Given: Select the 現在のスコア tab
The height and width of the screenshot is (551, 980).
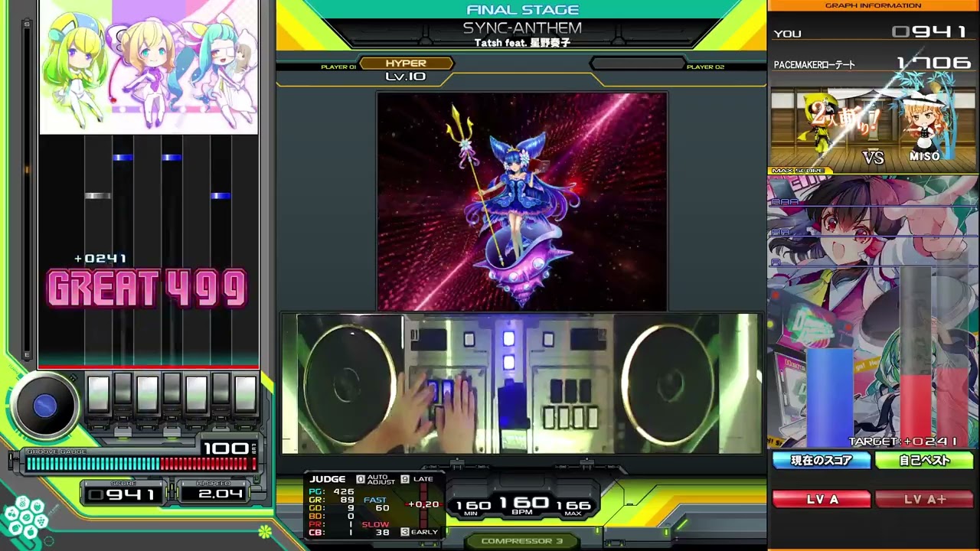Looking at the screenshot, I should click(x=821, y=461).
